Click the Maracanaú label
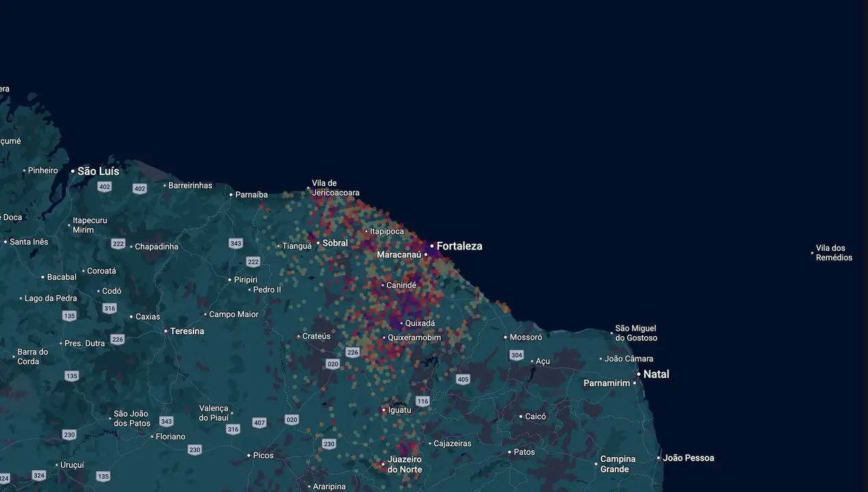868x492 pixels. point(399,255)
